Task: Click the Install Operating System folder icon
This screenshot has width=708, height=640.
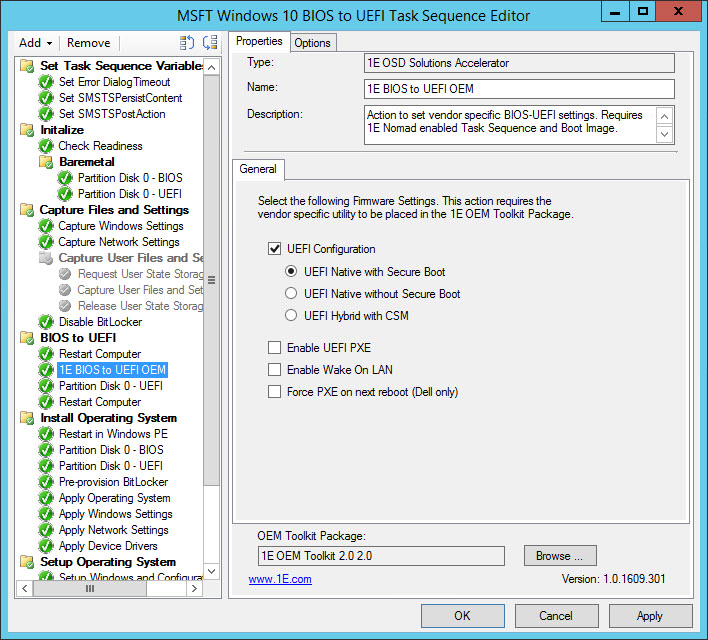Action: tap(27, 418)
